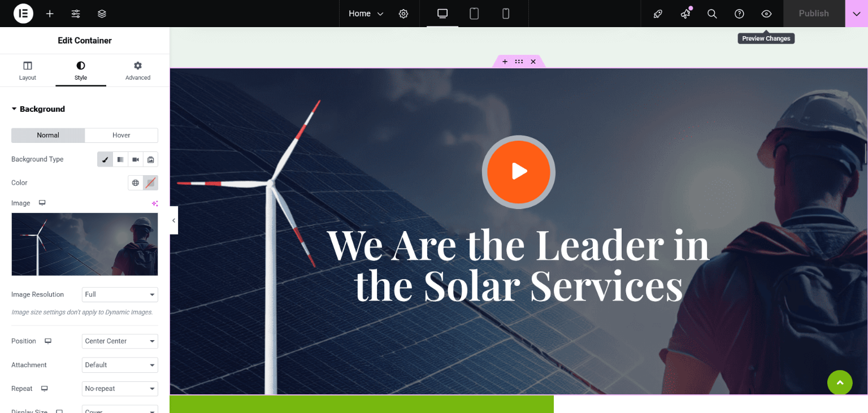Open the Display Size dropdown
This screenshot has width=868, height=413.
coord(120,409)
